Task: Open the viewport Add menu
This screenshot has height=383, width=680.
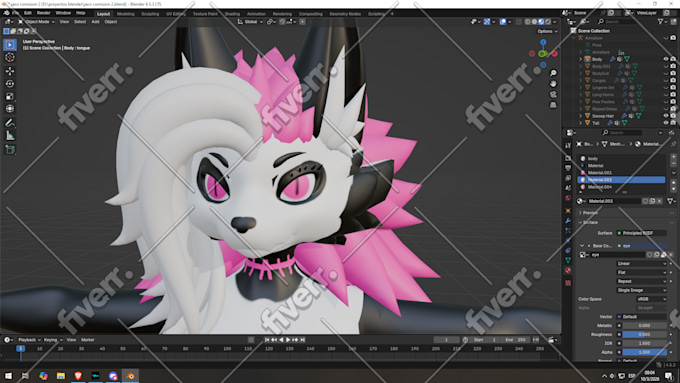Action: [x=95, y=22]
